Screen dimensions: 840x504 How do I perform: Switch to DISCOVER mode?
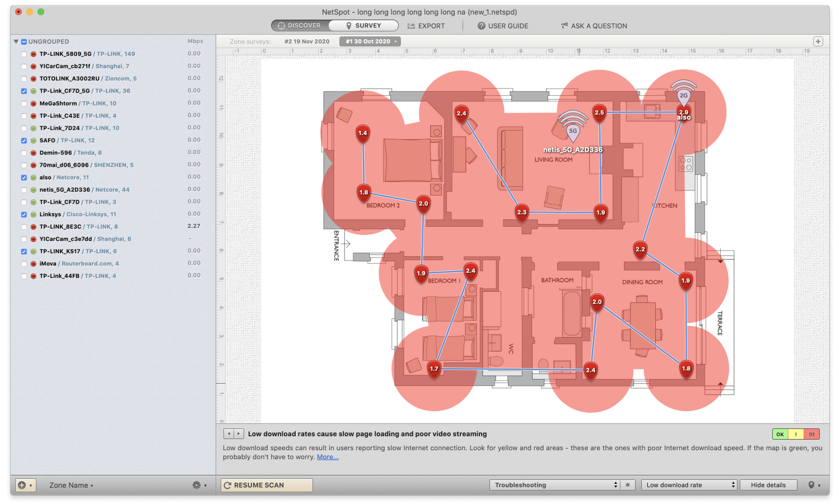click(300, 26)
